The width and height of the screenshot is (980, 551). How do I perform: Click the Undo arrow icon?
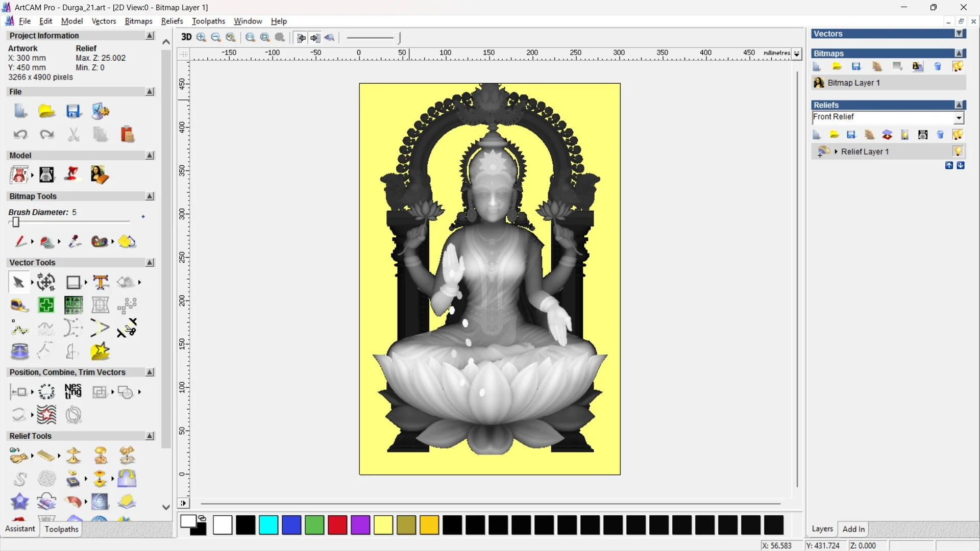coord(20,135)
